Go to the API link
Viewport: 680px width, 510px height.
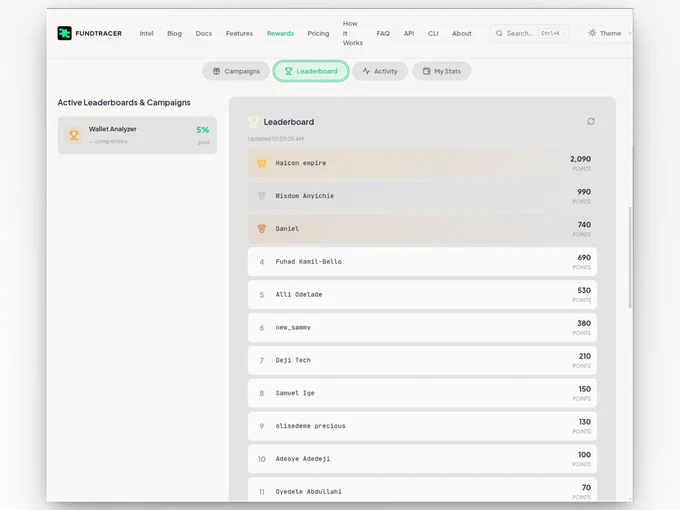pos(409,33)
